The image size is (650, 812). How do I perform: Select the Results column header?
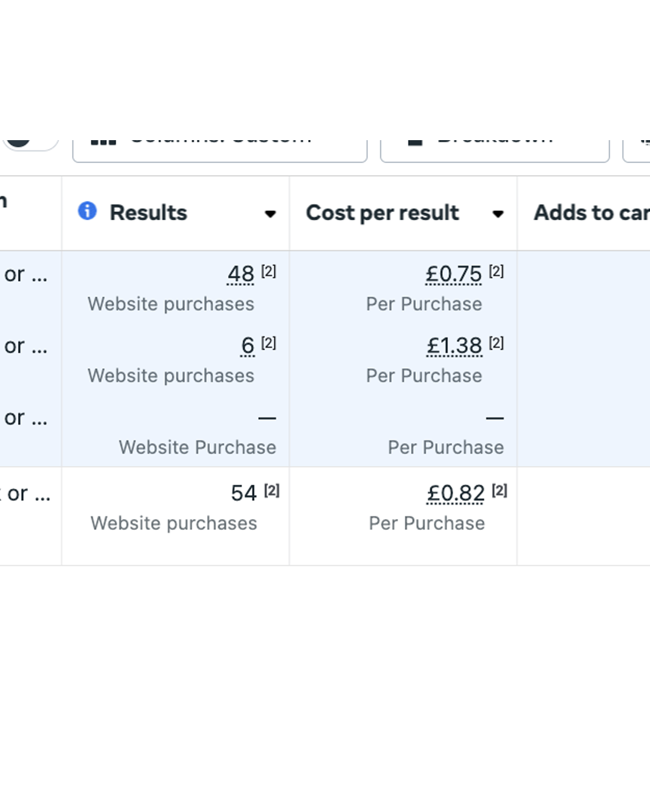148,213
